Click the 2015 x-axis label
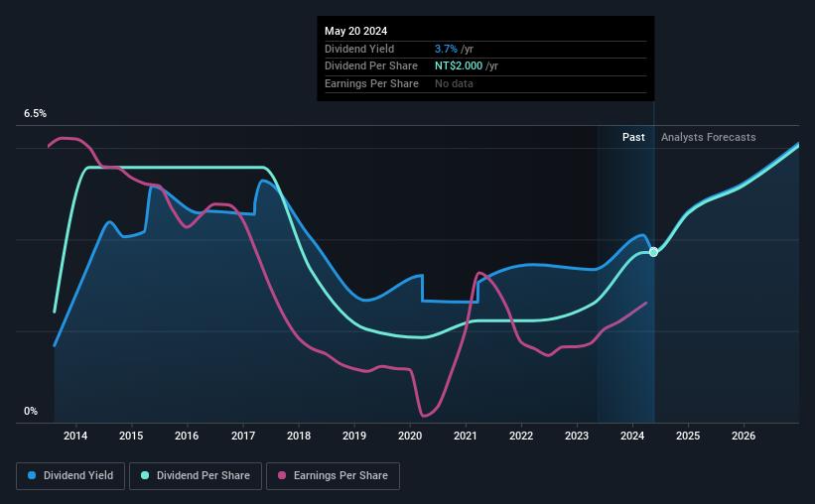 131,436
